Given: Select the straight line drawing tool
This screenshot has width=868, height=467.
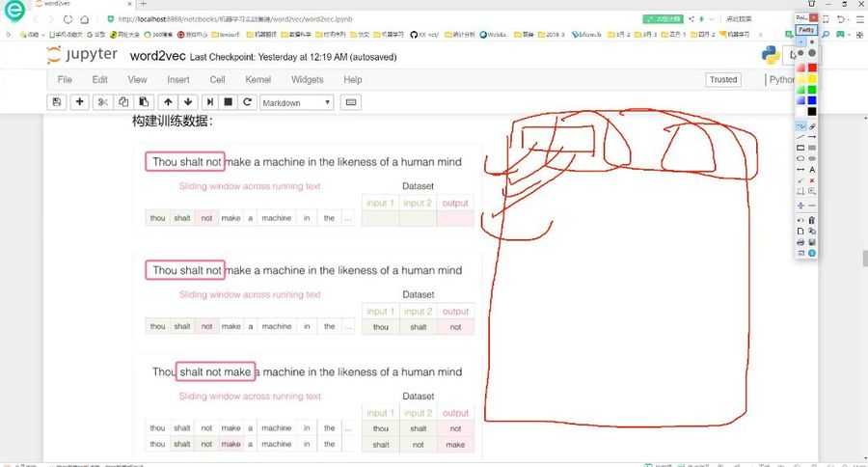Looking at the screenshot, I should [x=800, y=137].
